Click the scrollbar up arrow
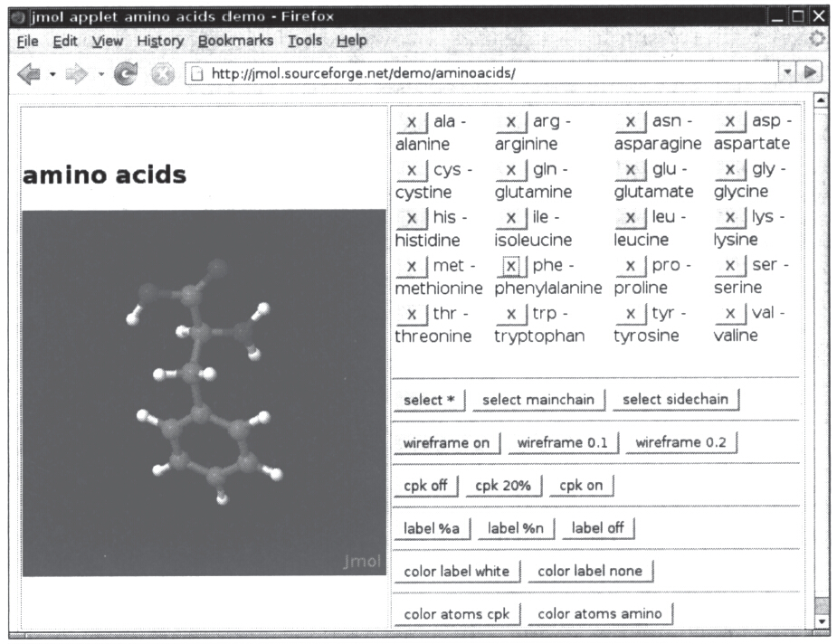 (821, 99)
